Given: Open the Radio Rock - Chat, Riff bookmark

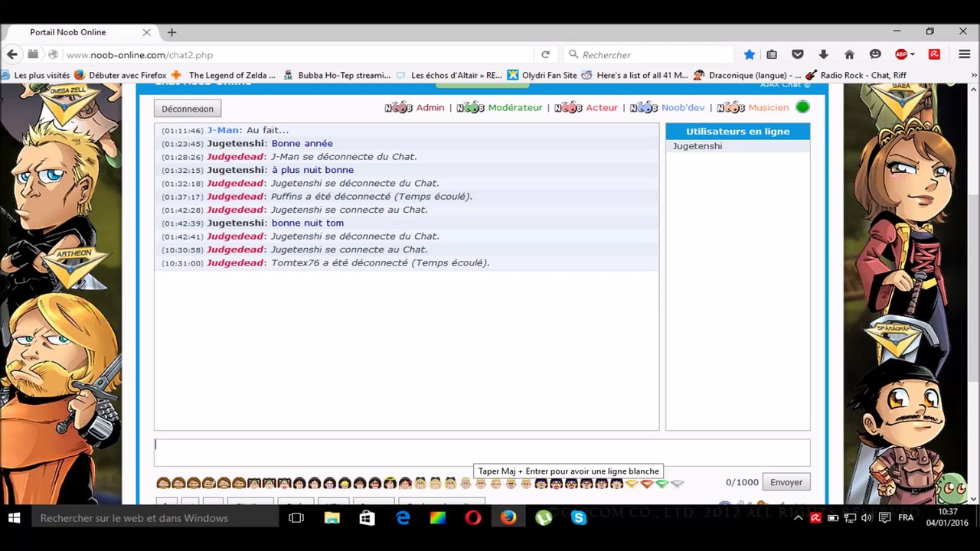Looking at the screenshot, I should (x=856, y=75).
